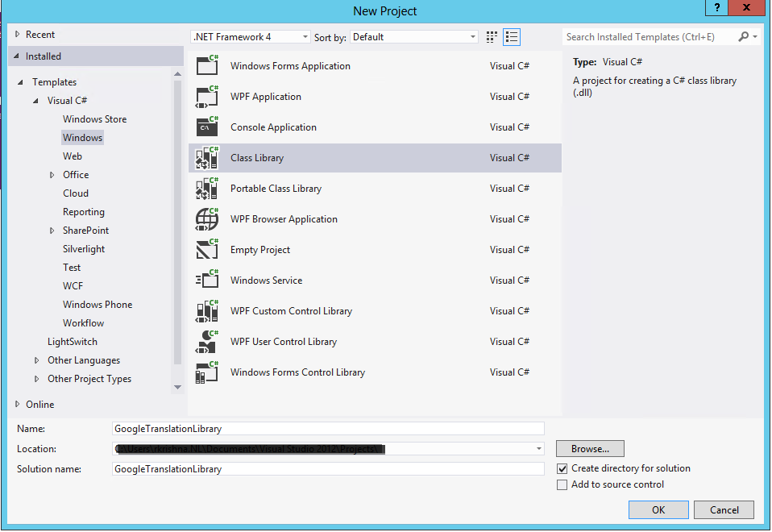
Task: Select the WPF Application template icon
Action: [206, 96]
